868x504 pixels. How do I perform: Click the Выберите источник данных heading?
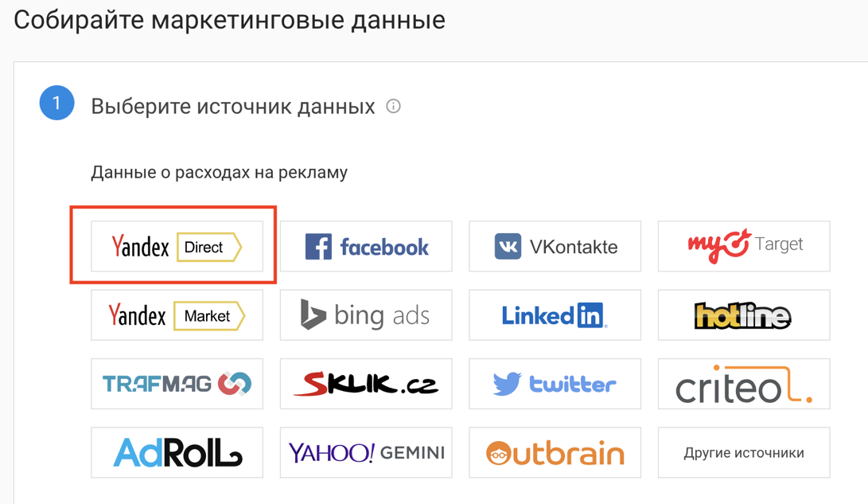coord(233,107)
